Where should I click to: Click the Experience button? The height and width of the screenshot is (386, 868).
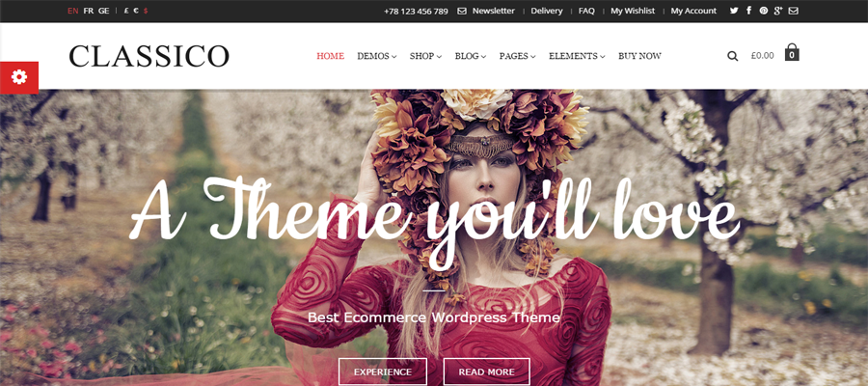[383, 372]
